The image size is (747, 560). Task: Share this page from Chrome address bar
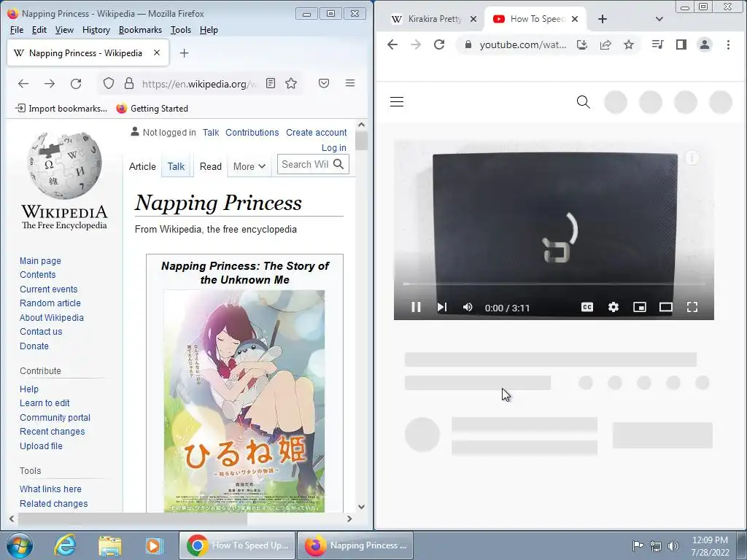(605, 44)
